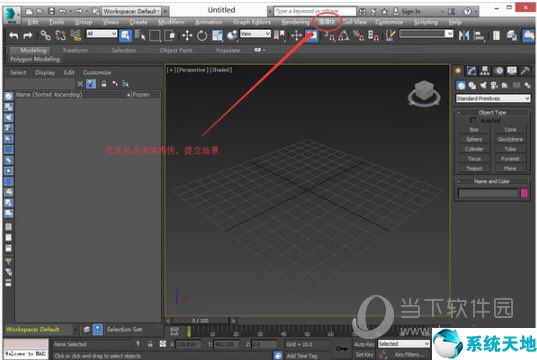Click the Spinner Snap toggle icon
Viewport: 537px width, 360px height.
pos(373,35)
